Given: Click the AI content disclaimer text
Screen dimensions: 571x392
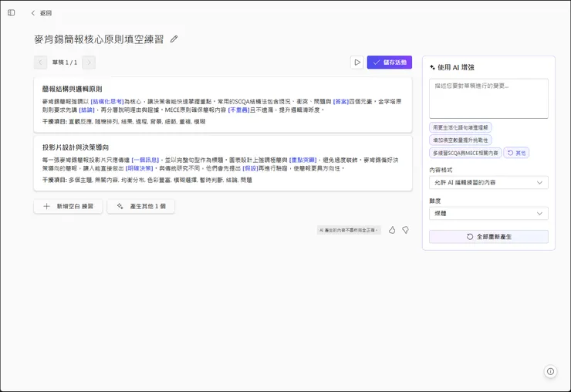Looking at the screenshot, I should point(349,230).
